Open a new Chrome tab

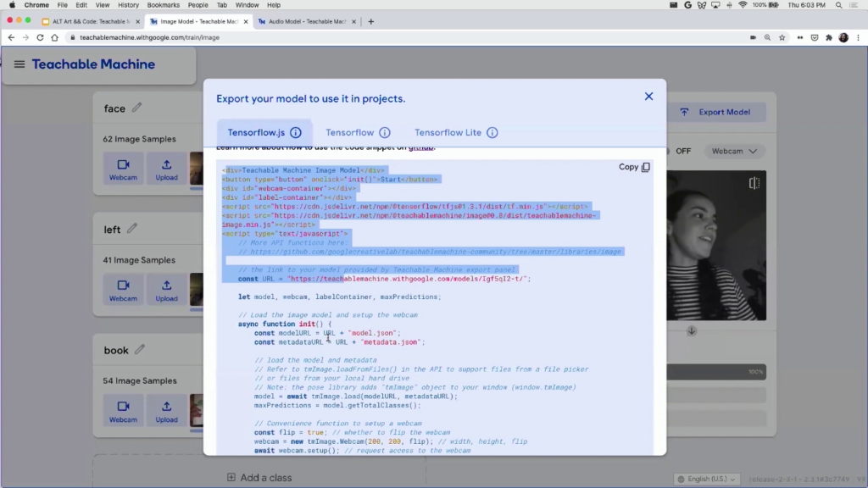[x=371, y=21]
